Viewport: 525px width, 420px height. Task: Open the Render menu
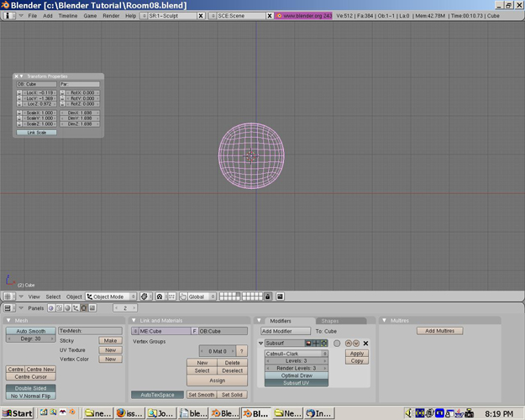(x=111, y=16)
